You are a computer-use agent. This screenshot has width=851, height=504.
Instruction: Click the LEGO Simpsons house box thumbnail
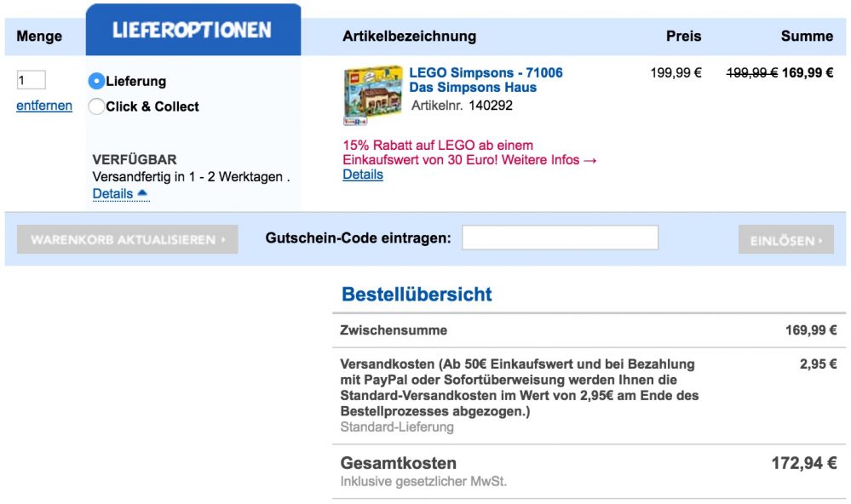pyautogui.click(x=372, y=96)
